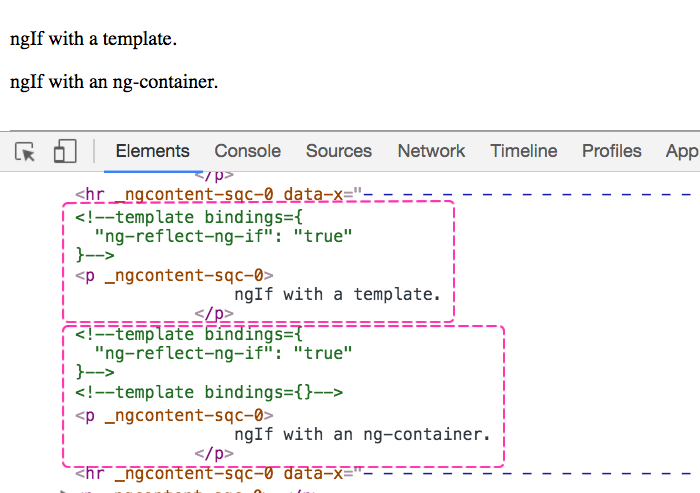Switch to the Network tab
700x493 pixels.
click(431, 151)
